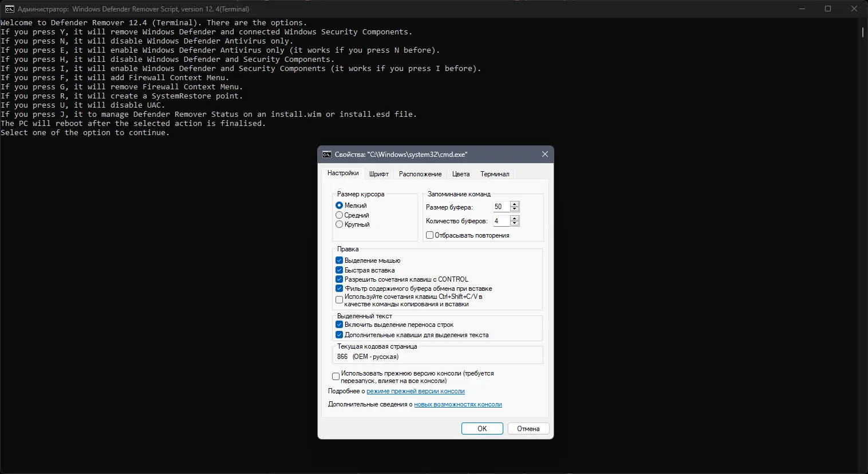Click the 'press F' add Firewall Context Menu line
This screenshot has height=474, width=868.
point(115,78)
